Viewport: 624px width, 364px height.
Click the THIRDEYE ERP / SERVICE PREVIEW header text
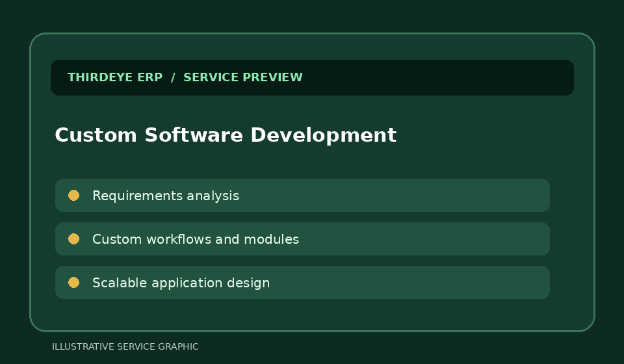(185, 77)
